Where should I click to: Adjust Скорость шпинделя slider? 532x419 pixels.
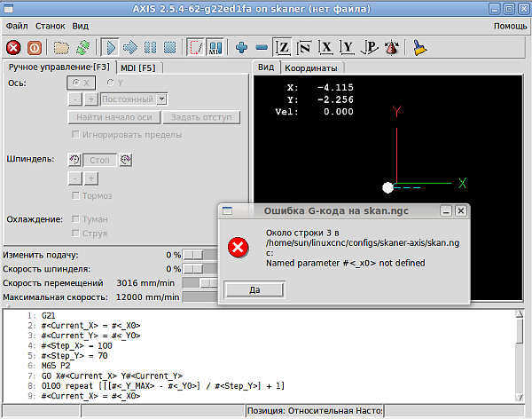point(193,269)
